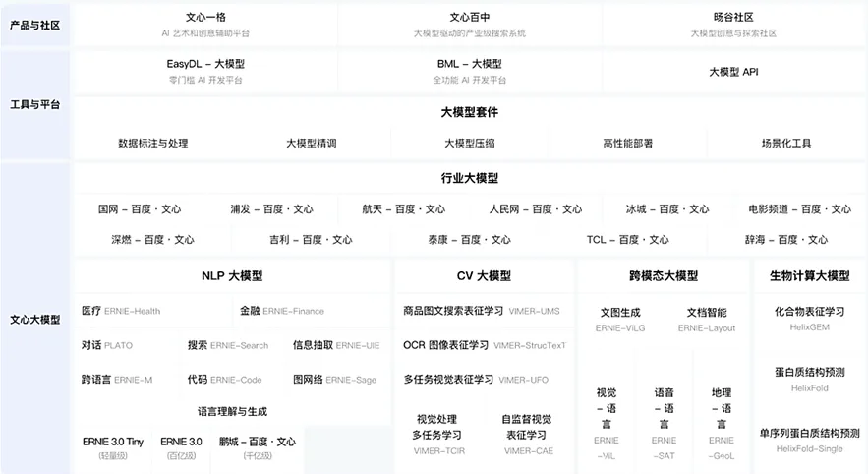
Task: Select 化合物表征学习 HelixGEM
Action: (809, 319)
